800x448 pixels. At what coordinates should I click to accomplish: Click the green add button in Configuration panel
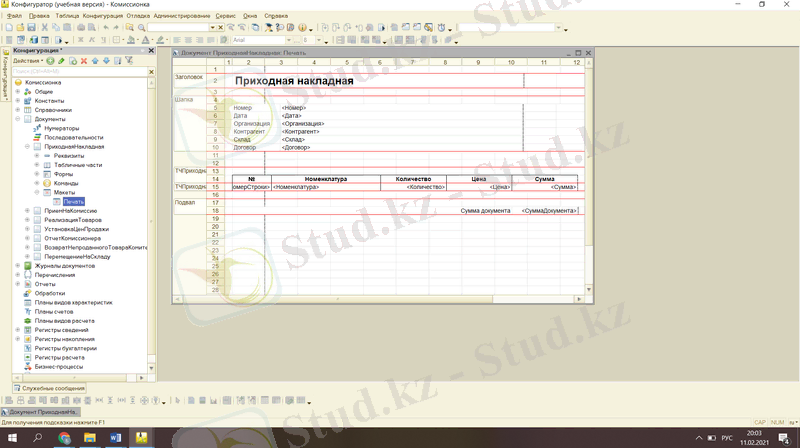pos(50,61)
